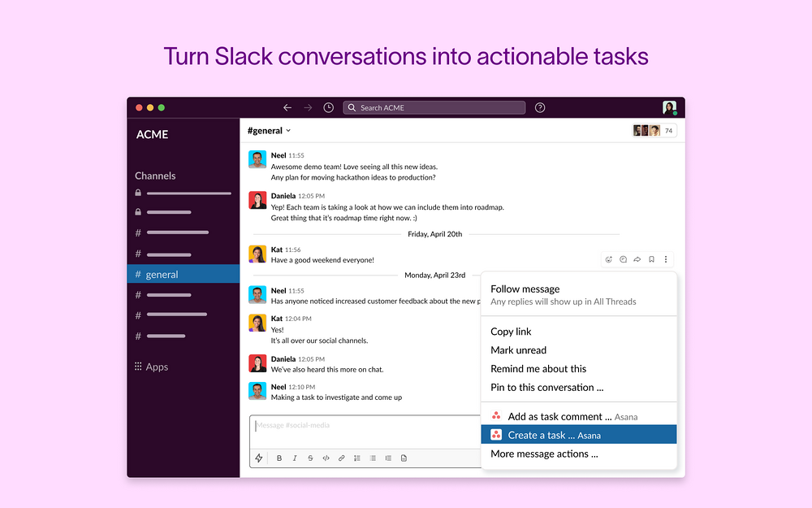
Task: Open Apps grid icon in sidebar
Action: 138,367
